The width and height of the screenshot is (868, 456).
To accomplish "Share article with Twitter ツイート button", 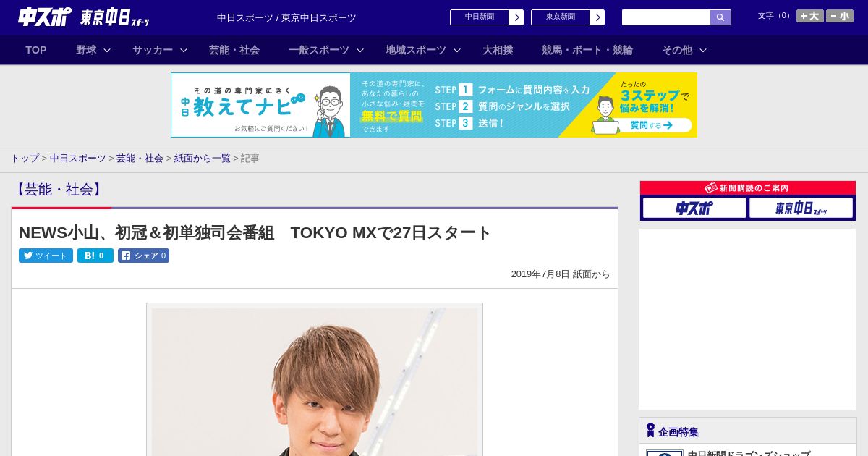I will click(46, 256).
